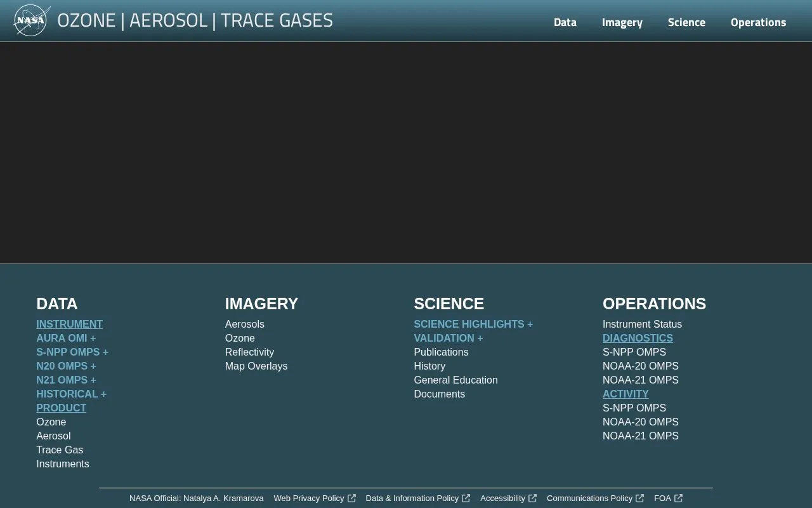Expand SCIENCE HIGHLIGHTS + section
The height and width of the screenshot is (508, 812).
click(x=473, y=324)
